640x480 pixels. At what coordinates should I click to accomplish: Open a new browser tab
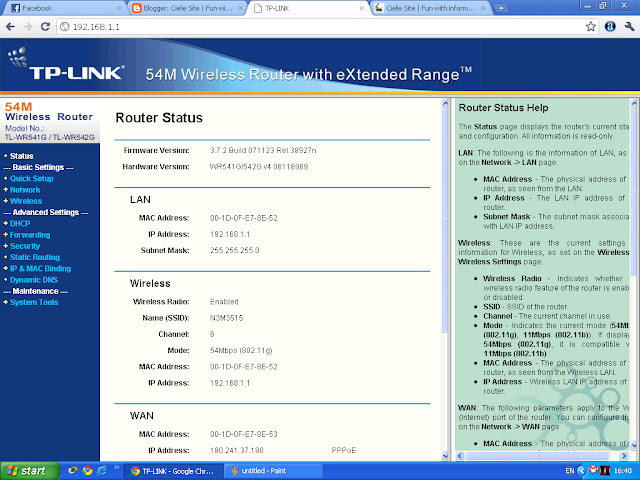[501, 8]
